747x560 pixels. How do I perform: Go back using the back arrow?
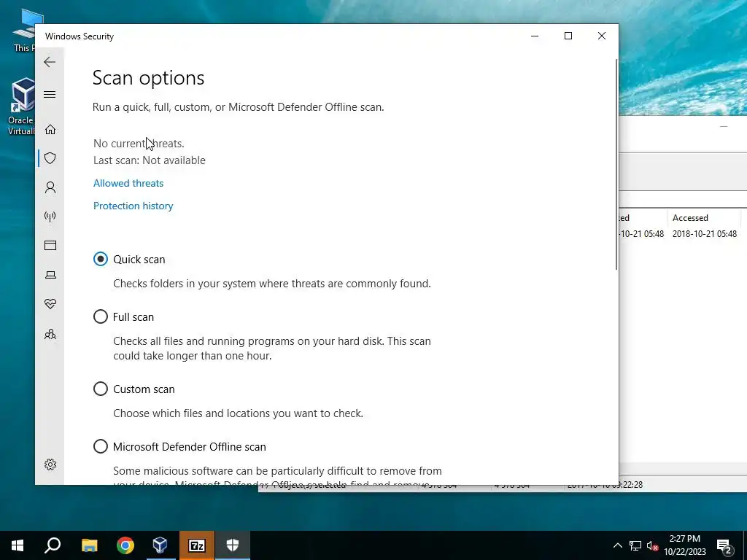[50, 62]
